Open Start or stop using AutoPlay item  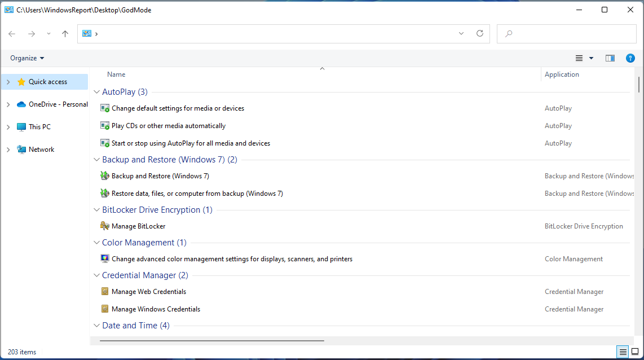tap(191, 143)
